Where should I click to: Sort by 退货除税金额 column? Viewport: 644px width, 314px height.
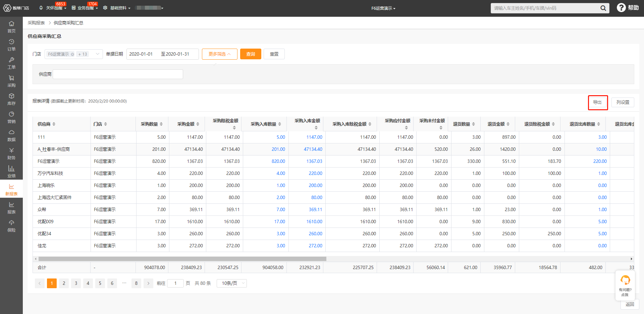click(553, 124)
